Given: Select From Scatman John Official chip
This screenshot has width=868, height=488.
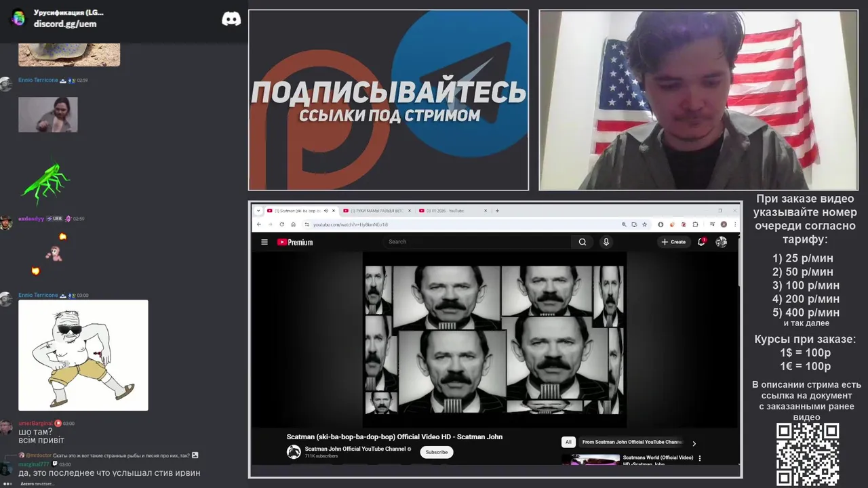Looking at the screenshot, I should tap(632, 442).
